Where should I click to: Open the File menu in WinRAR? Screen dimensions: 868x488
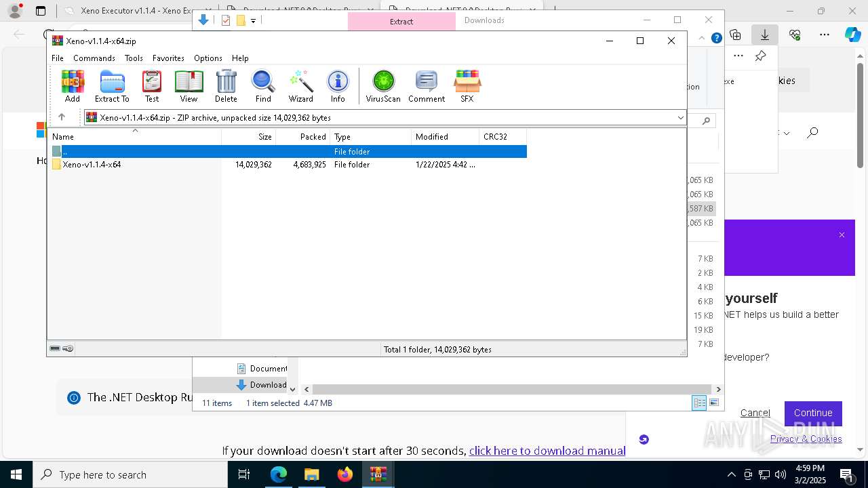[x=58, y=58]
